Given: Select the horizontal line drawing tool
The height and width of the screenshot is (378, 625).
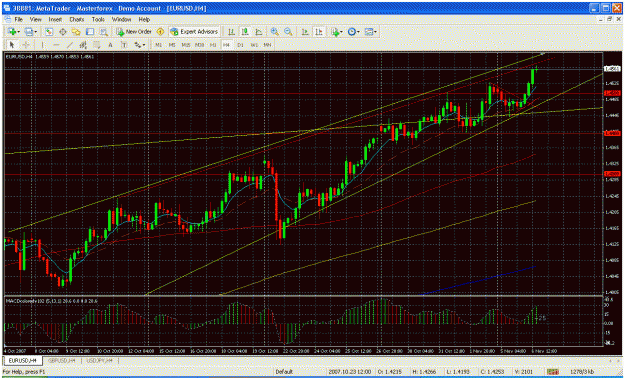Looking at the screenshot, I should click(x=56, y=45).
